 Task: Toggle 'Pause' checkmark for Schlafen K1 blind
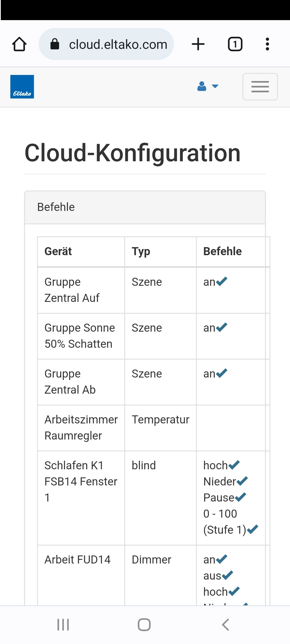point(240,497)
